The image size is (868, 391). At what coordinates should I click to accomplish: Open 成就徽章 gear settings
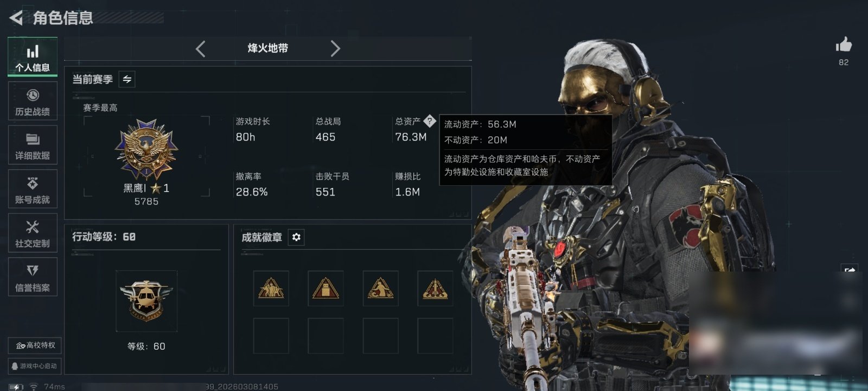coord(296,237)
